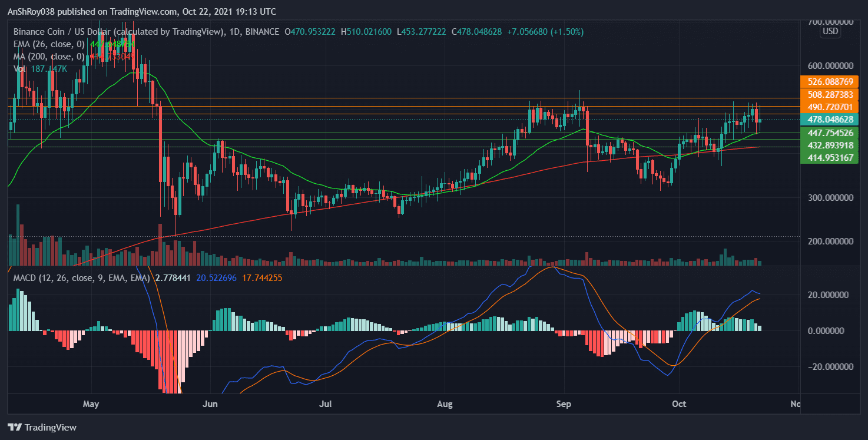Click the teal 478.048628 current price label
Image resolution: width=868 pixels, height=440 pixels.
pos(830,120)
